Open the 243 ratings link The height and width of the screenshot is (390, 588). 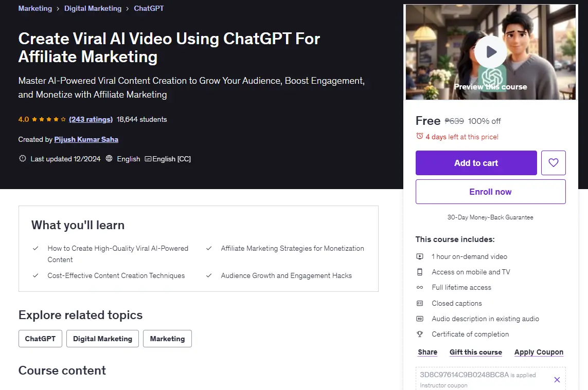[91, 119]
